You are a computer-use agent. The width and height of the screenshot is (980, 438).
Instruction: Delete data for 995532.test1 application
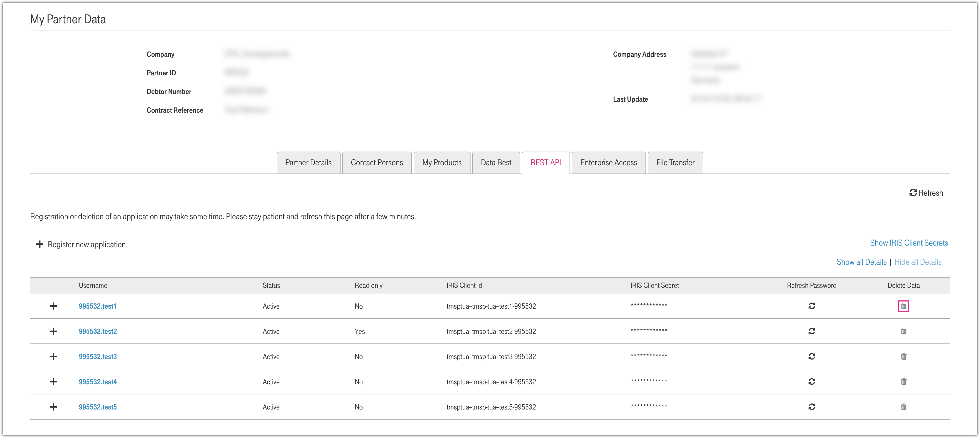[903, 306]
